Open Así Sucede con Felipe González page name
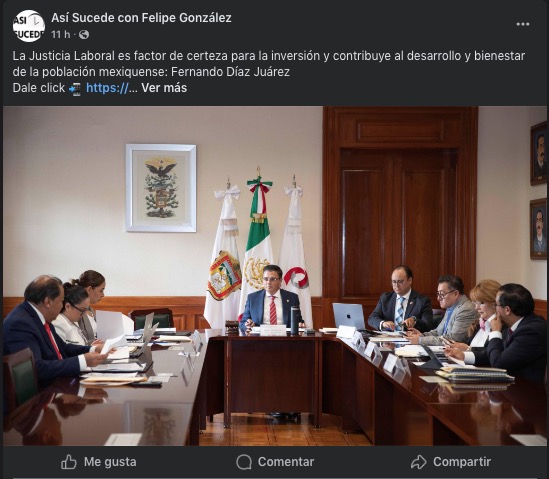Image resolution: width=549 pixels, height=479 pixels. [141, 18]
